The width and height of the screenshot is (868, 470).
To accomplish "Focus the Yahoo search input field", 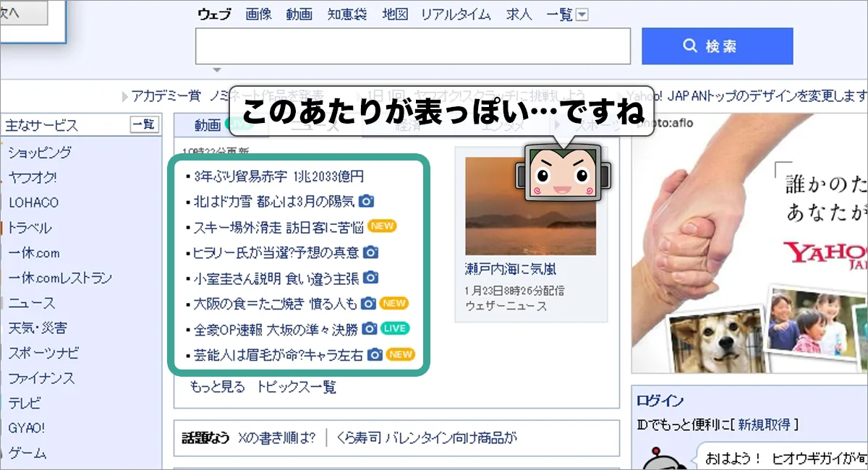I will tap(413, 46).
